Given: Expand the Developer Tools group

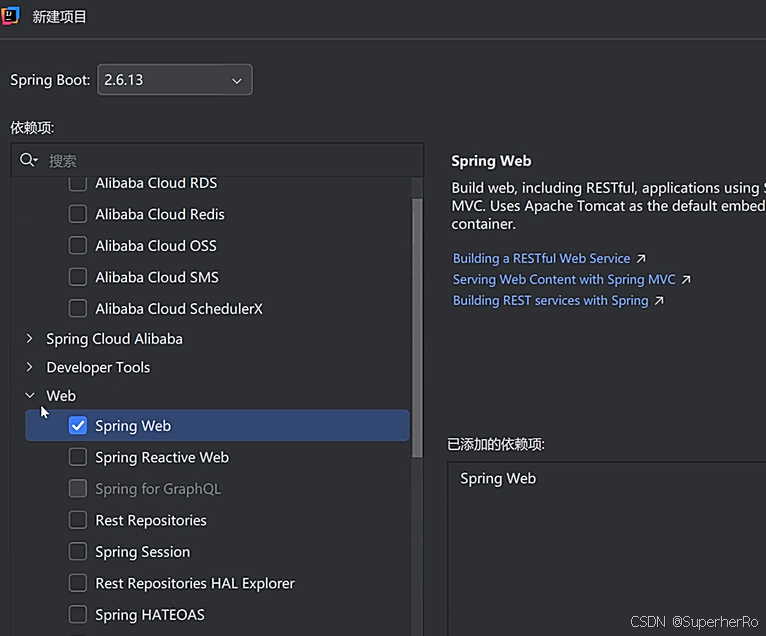Looking at the screenshot, I should point(30,367).
